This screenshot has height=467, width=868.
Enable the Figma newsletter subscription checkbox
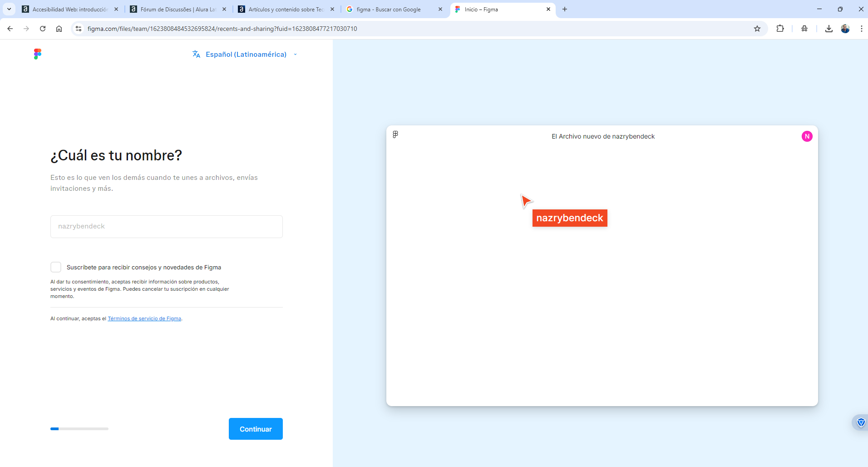(56, 267)
